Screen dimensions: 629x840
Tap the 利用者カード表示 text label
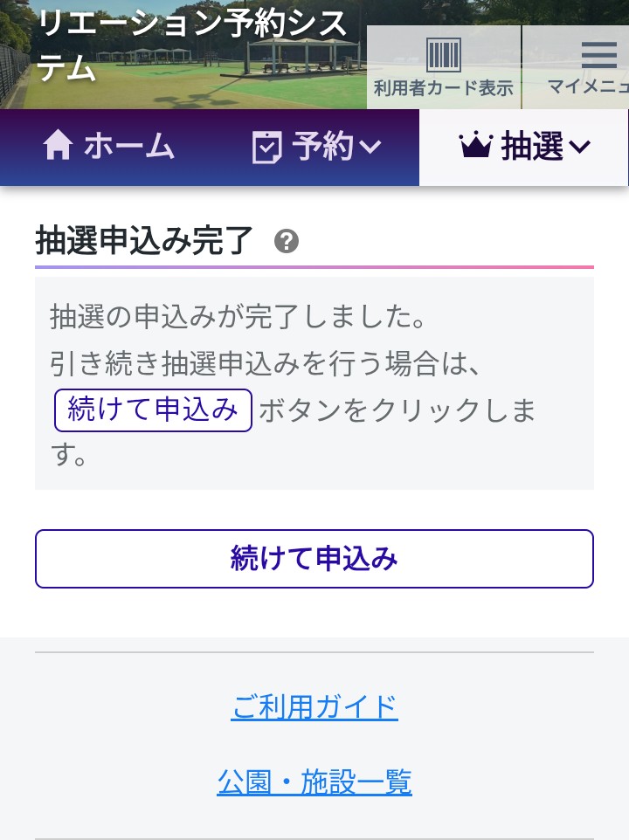pyautogui.click(x=443, y=88)
